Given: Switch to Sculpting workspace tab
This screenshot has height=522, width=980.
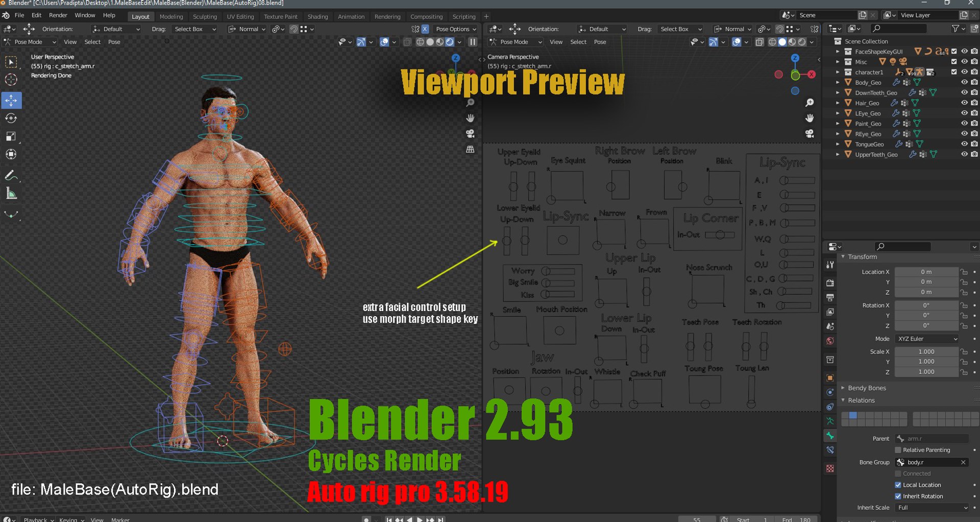Looking at the screenshot, I should (205, 16).
